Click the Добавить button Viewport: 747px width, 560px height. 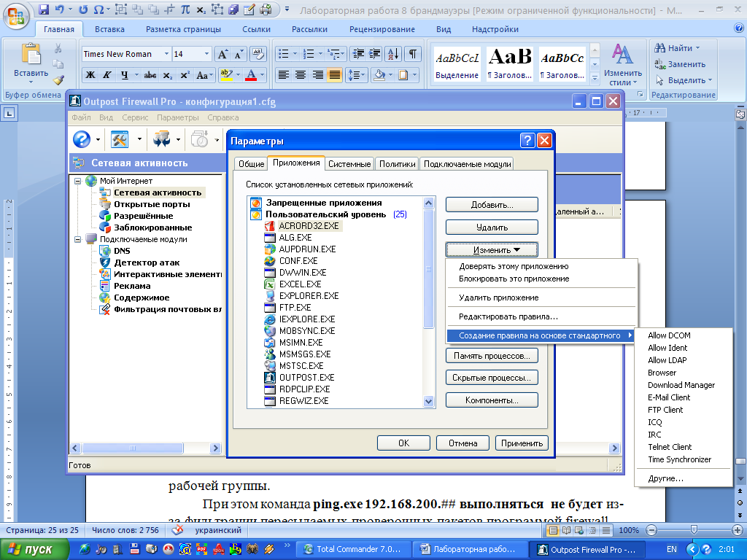pos(492,205)
